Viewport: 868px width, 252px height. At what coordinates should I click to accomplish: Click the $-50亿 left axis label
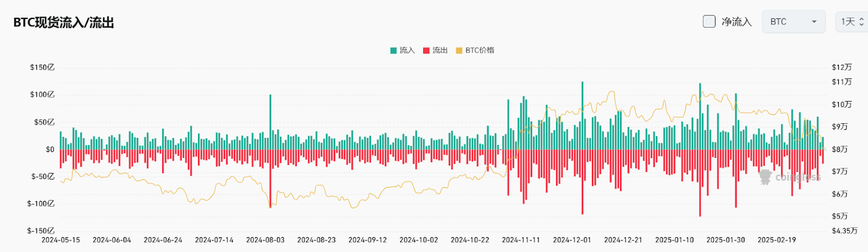click(43, 176)
